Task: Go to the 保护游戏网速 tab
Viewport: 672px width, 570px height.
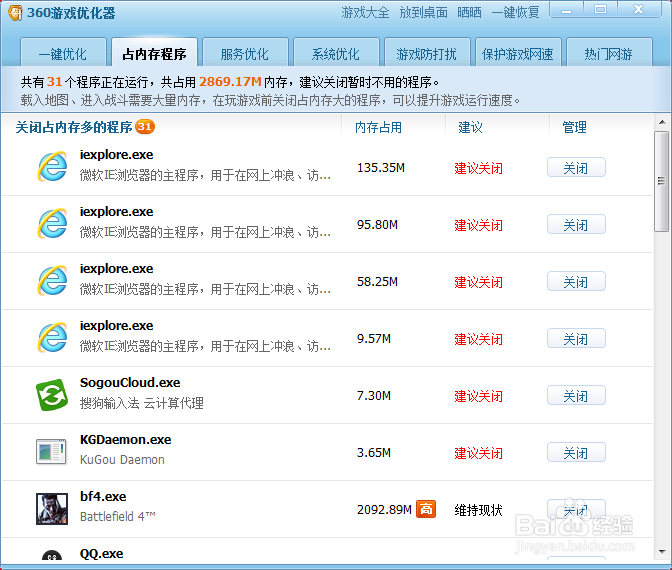Action: [518, 53]
